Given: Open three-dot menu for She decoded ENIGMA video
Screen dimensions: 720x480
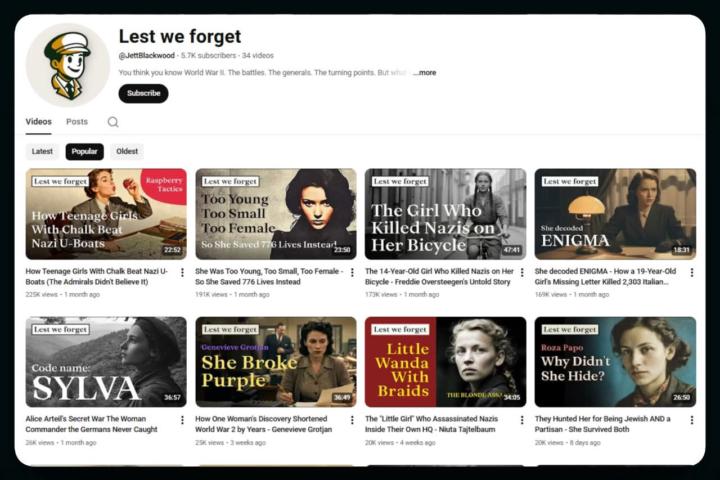Looking at the screenshot, I should [x=692, y=272].
